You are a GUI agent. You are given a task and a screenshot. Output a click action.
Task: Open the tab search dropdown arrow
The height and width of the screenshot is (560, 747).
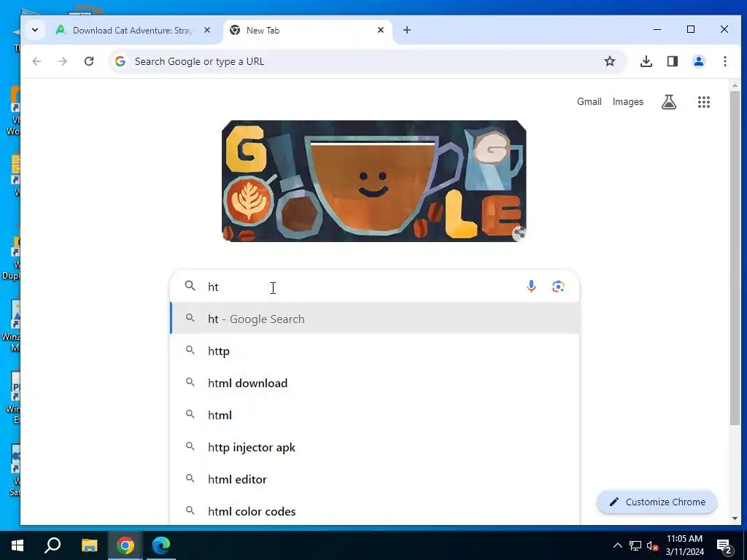coord(35,30)
